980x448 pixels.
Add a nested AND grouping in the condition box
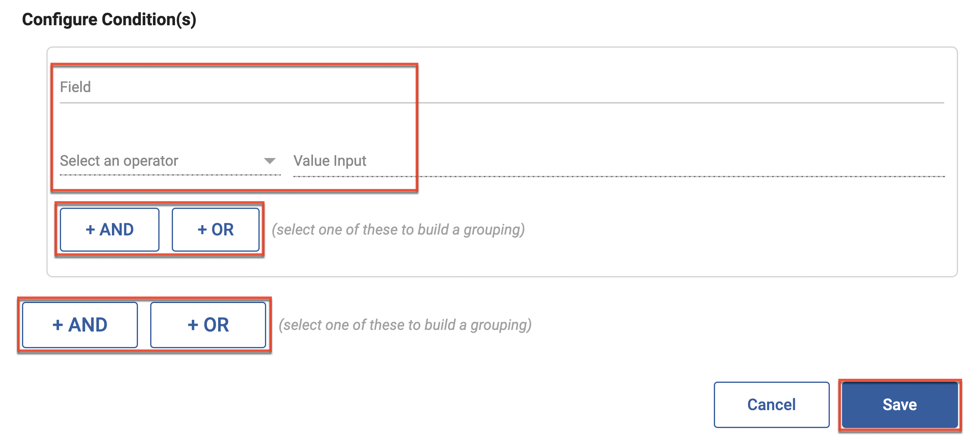(109, 230)
